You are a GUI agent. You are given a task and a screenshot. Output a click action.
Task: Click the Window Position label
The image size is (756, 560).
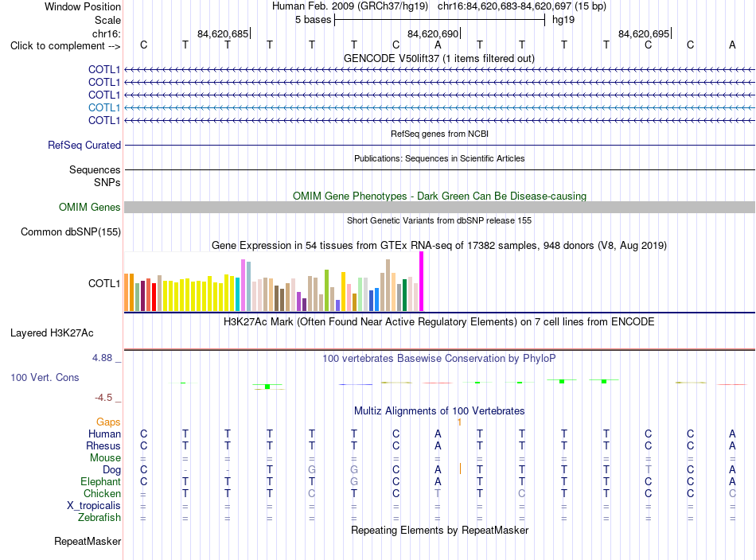[83, 6]
